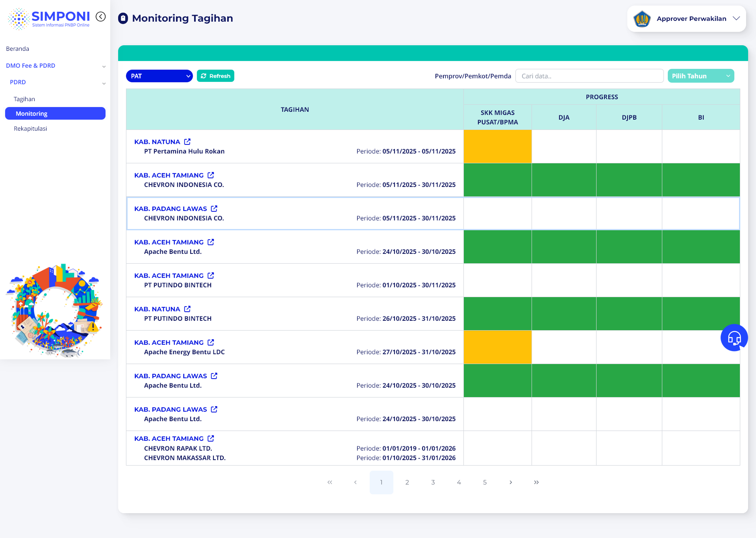
Task: Go to page 3
Action: click(433, 482)
